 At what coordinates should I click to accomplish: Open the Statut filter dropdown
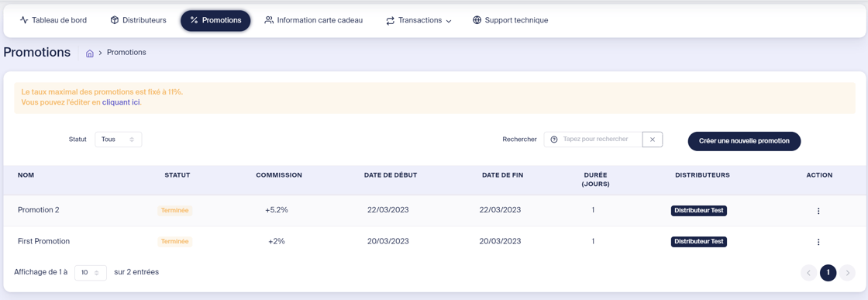[x=119, y=140]
